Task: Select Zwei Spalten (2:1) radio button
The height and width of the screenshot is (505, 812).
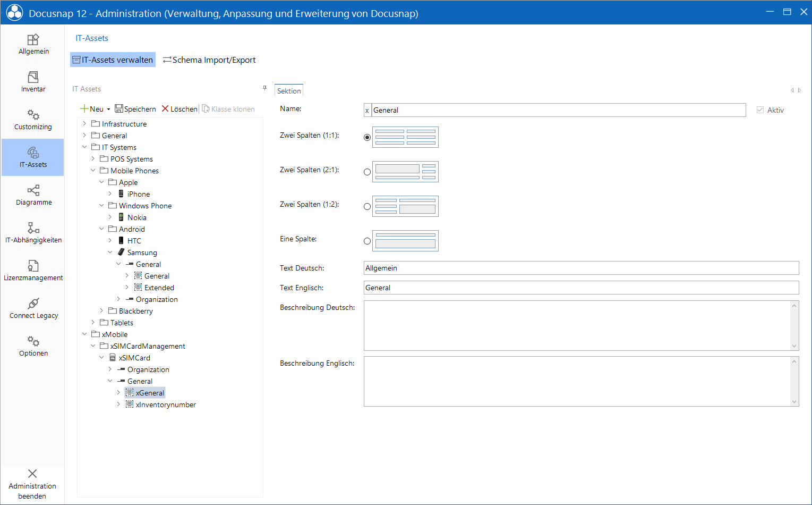Action: [x=367, y=172]
